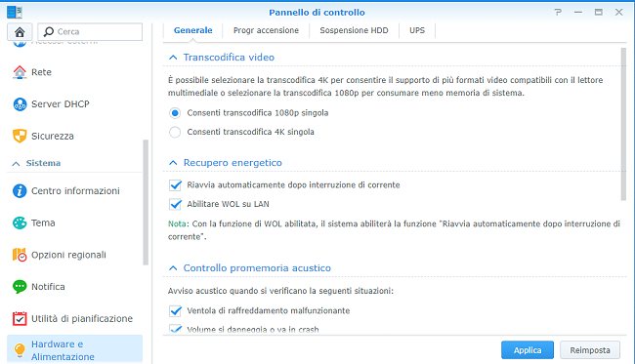The width and height of the screenshot is (635, 364).
Task: Open Tema palette icon
Action: pos(20,222)
